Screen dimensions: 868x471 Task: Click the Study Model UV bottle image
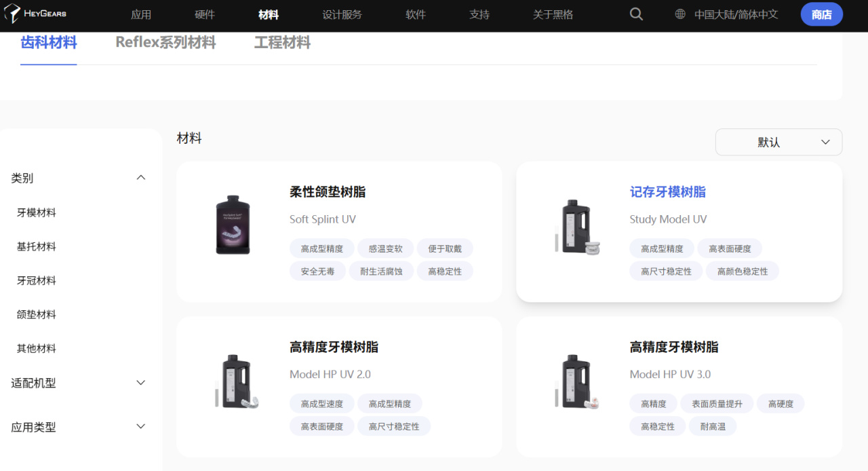[x=576, y=227]
